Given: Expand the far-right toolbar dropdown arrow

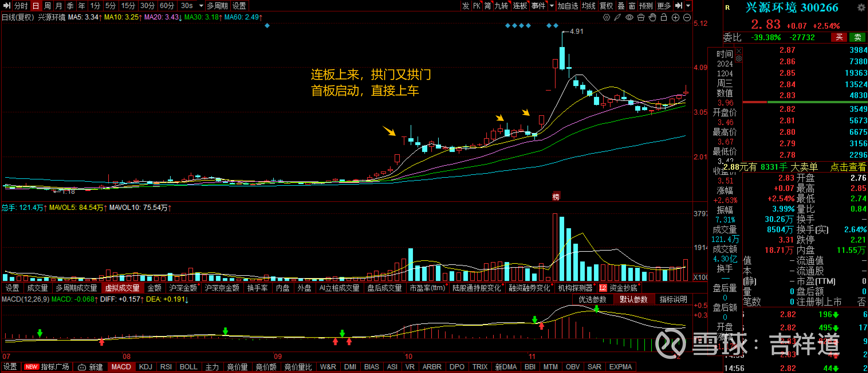Looking at the screenshot, I should pos(688,6).
